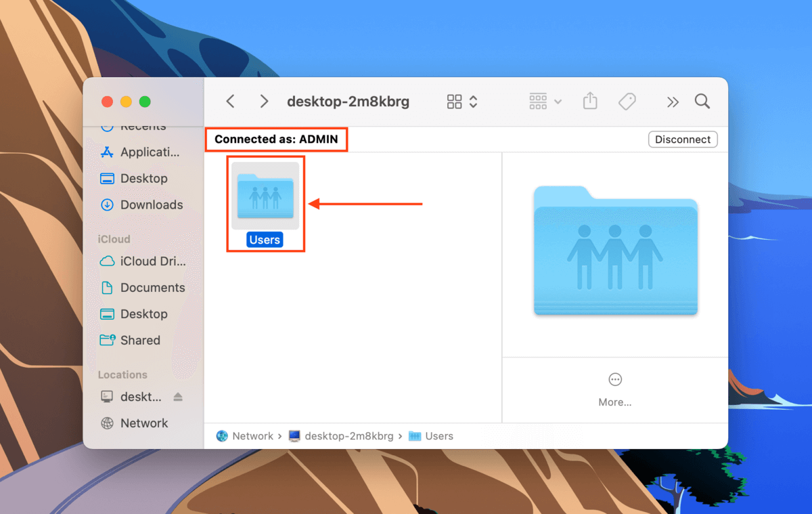Viewport: 812px width, 514px height.
Task: Open Applications in the sidebar
Action: click(141, 152)
